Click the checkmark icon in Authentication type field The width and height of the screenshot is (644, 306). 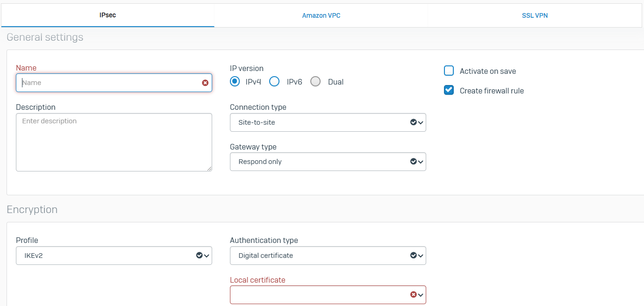413,256
